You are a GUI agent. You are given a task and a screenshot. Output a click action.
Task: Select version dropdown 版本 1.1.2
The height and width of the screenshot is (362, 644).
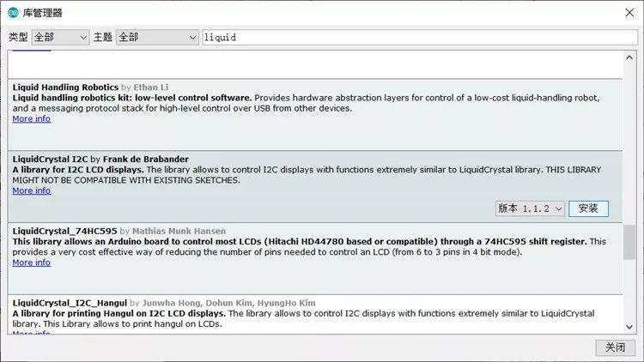(x=530, y=208)
